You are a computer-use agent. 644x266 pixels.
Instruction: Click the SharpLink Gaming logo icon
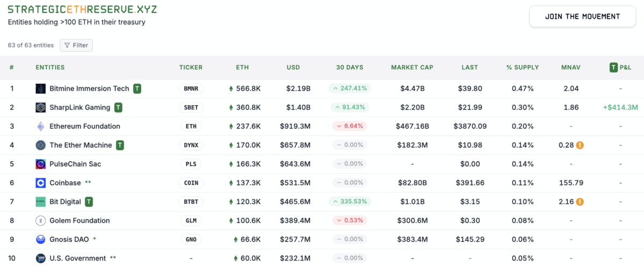click(x=40, y=107)
